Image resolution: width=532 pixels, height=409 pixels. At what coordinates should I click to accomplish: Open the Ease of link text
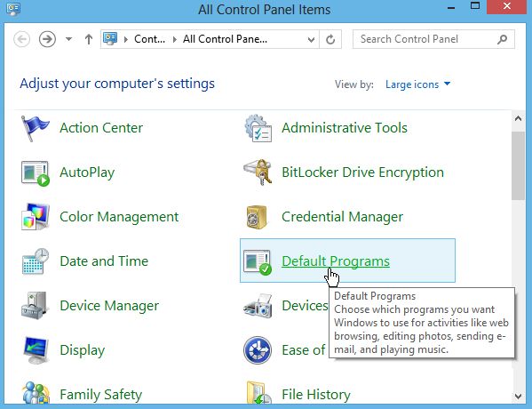[x=304, y=350]
